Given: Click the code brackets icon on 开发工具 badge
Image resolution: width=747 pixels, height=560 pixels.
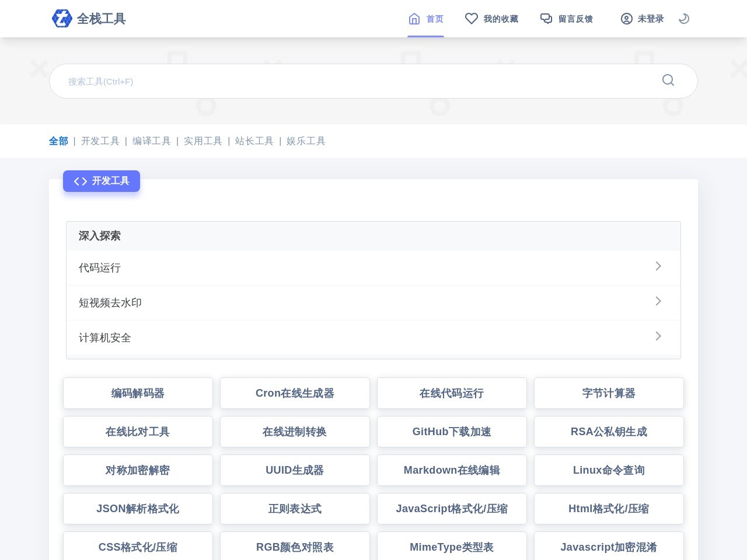Looking at the screenshot, I should point(80,181).
